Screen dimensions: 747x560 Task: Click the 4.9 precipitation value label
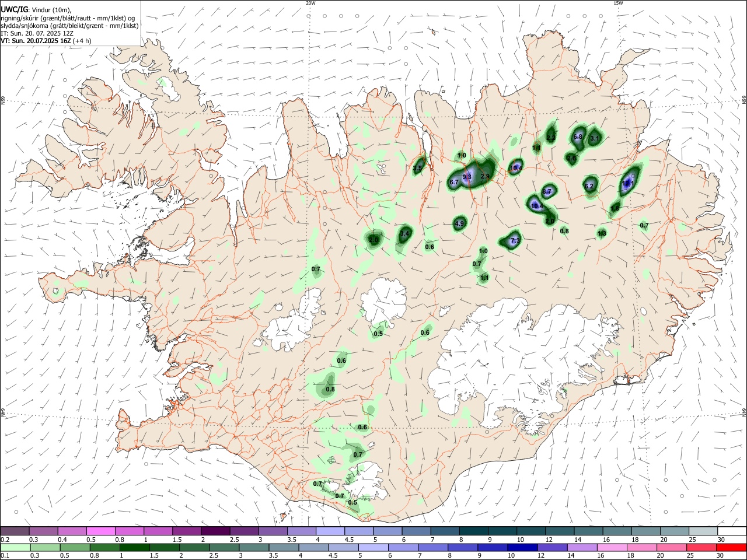[459, 223]
